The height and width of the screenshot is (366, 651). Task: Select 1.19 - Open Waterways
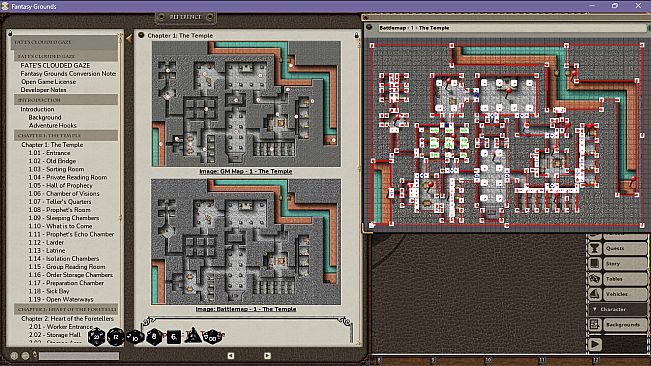click(x=61, y=299)
